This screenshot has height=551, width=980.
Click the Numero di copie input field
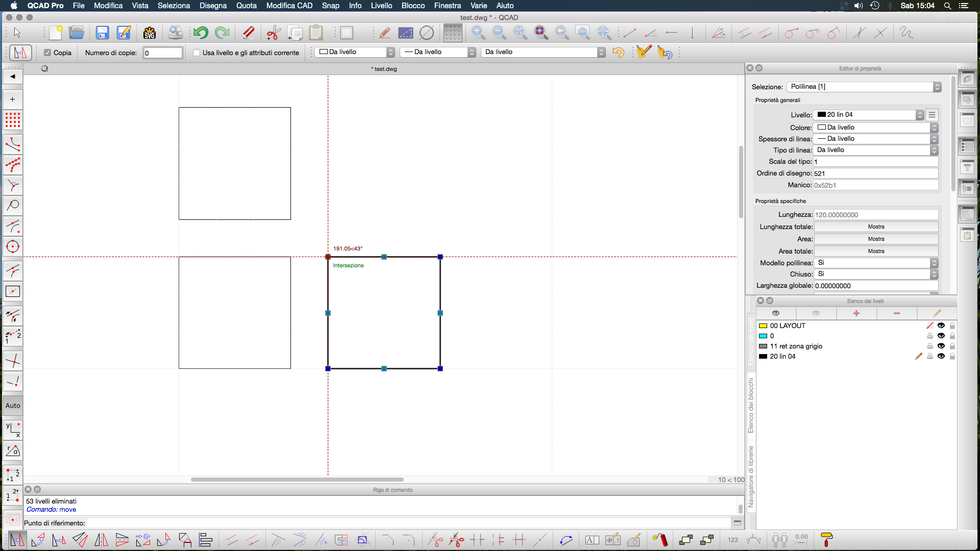163,53
